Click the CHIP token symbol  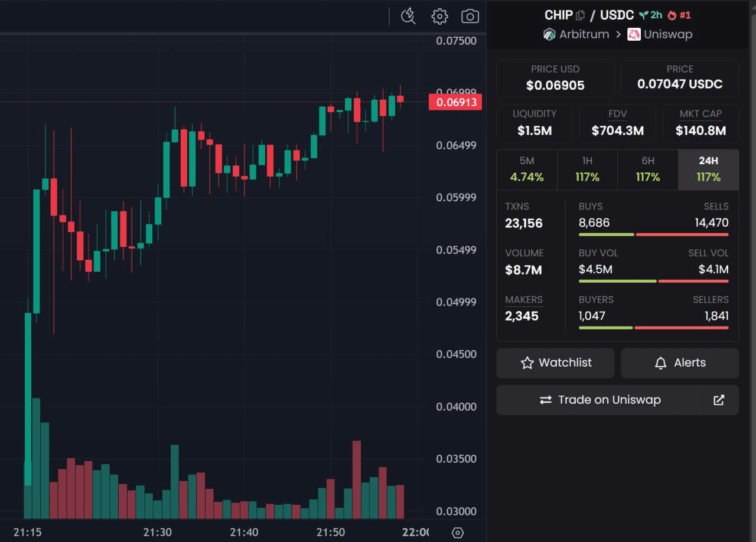[559, 15]
